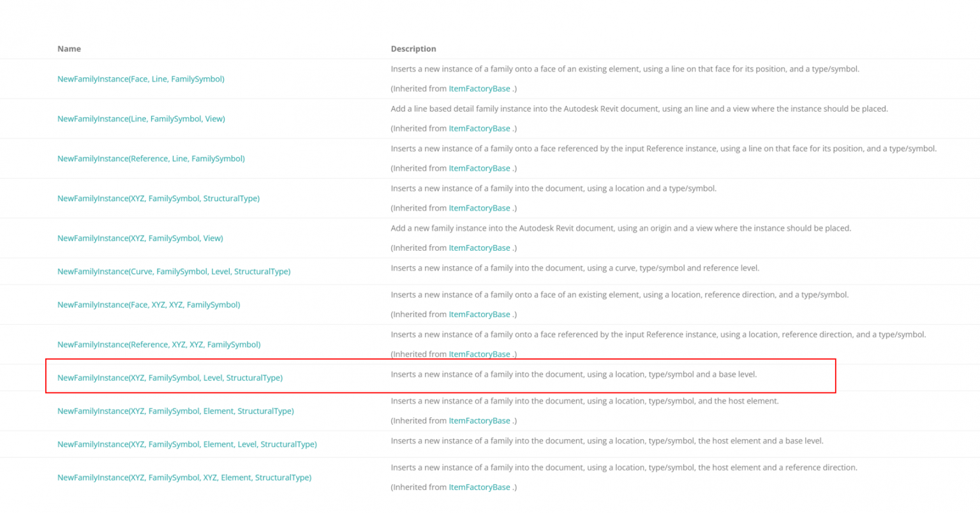Open NewFamilyInstance(Face, XYZ, XYZ, FamilySymbol) link
The image size is (980, 513).
[x=149, y=305]
